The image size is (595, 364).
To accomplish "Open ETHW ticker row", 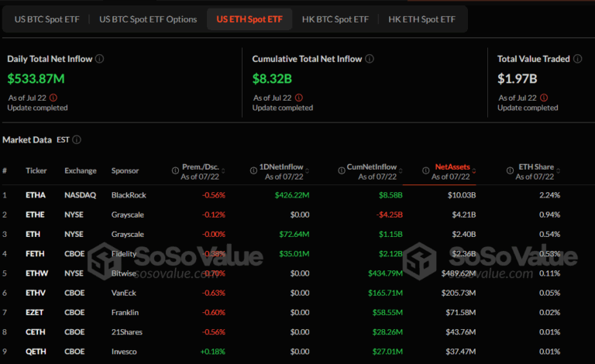I will point(37,273).
